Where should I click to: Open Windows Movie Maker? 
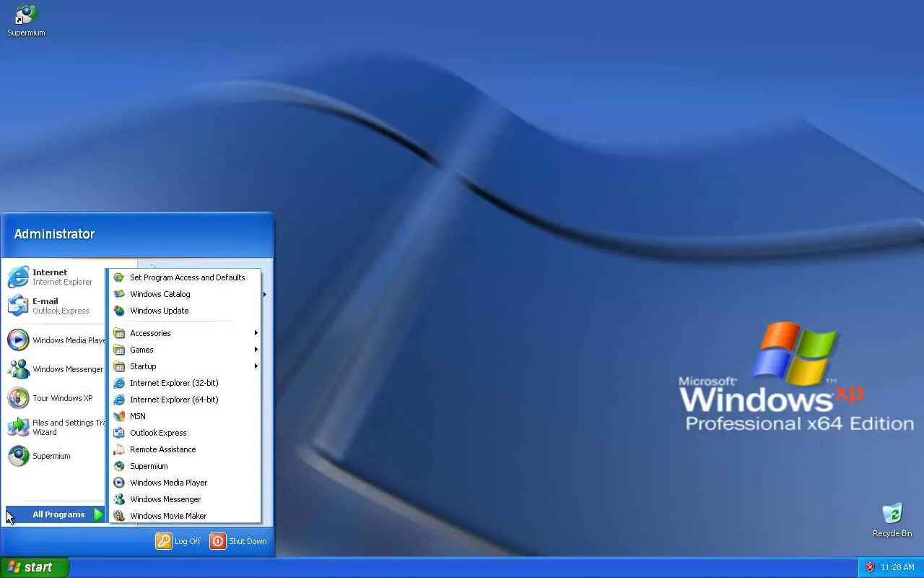186,516
